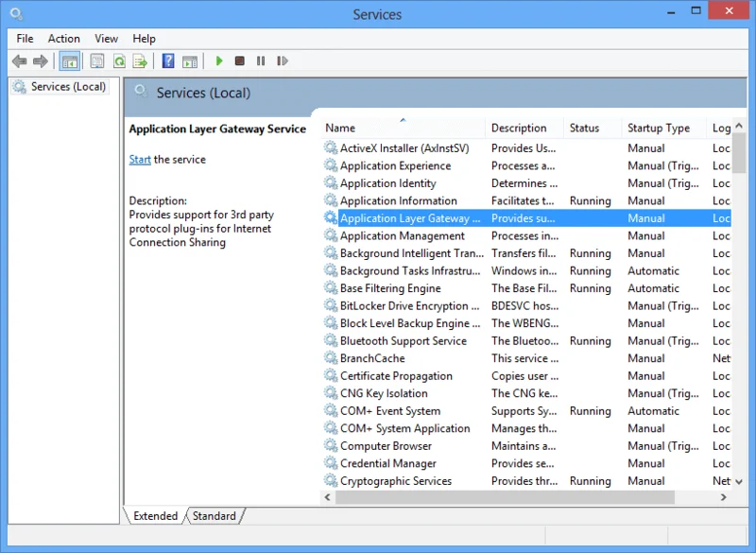Screen dimensions: 756x553
Task: Select COM+ Event System service
Action: pos(526,411)
